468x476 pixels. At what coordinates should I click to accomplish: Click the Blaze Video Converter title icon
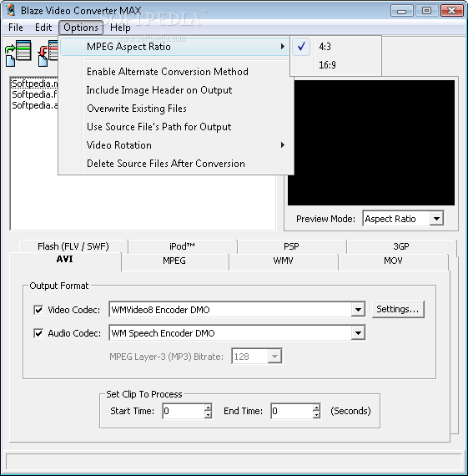tap(11, 11)
